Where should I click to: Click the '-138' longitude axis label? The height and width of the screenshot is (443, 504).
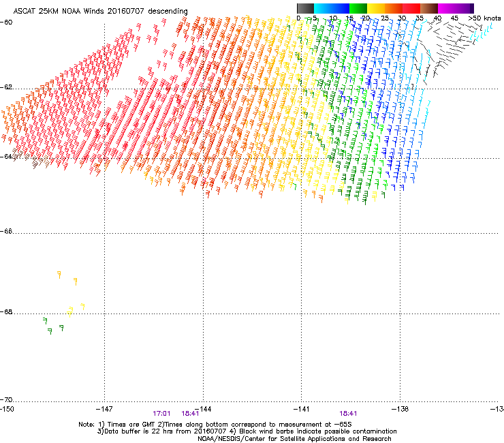click(400, 409)
